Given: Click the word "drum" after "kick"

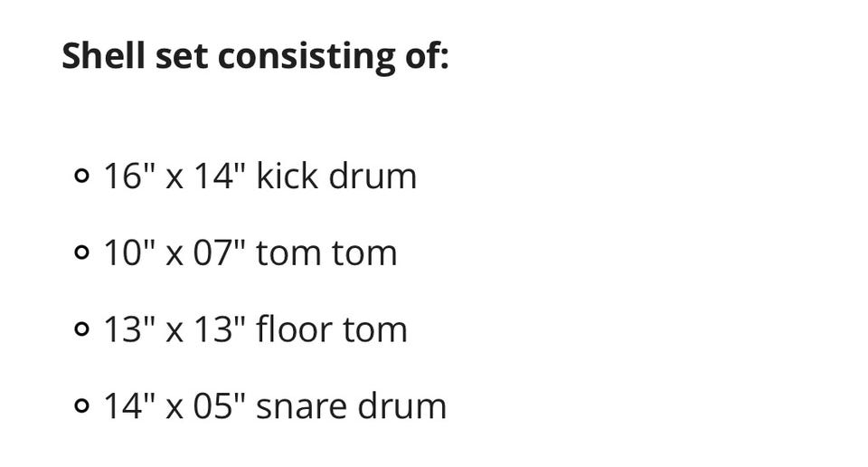Looking at the screenshot, I should [373, 175].
